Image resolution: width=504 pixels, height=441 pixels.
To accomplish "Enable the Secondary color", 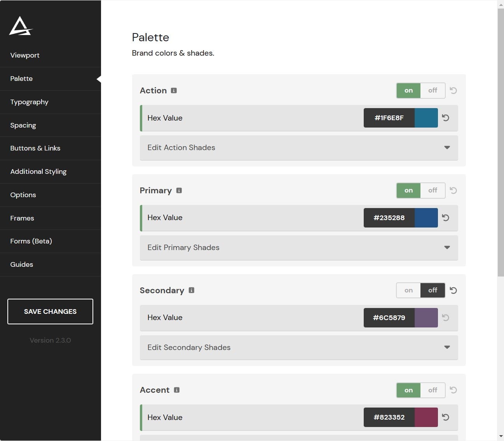I will point(408,290).
